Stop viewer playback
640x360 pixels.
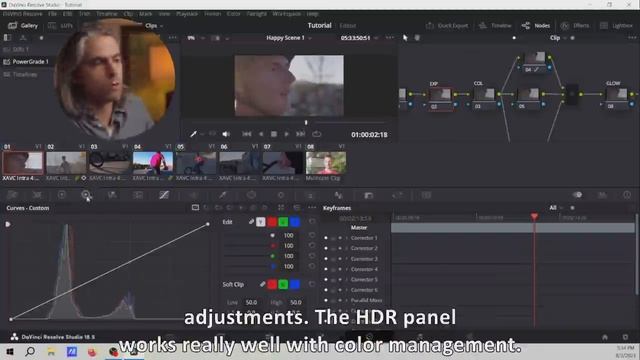tap(274, 134)
